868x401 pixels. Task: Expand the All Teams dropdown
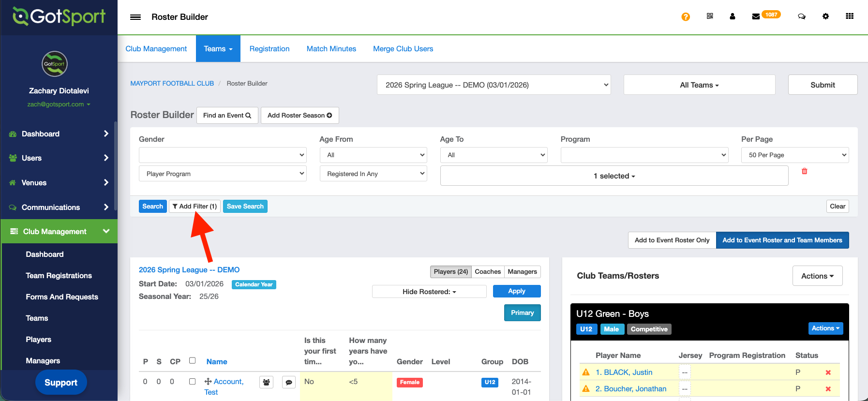699,85
